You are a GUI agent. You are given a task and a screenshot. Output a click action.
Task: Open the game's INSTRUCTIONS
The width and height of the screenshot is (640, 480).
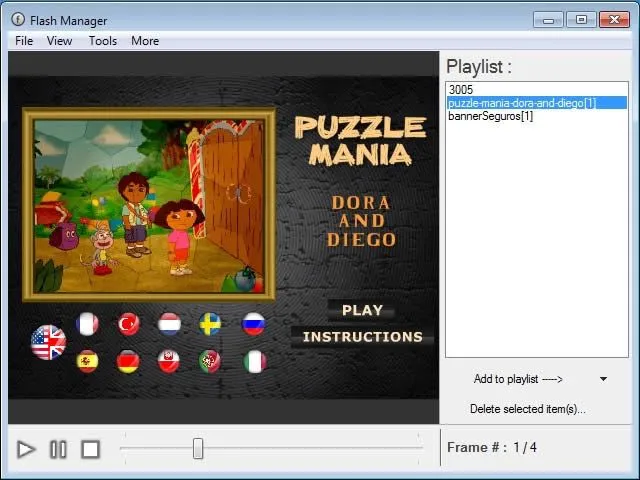click(362, 337)
